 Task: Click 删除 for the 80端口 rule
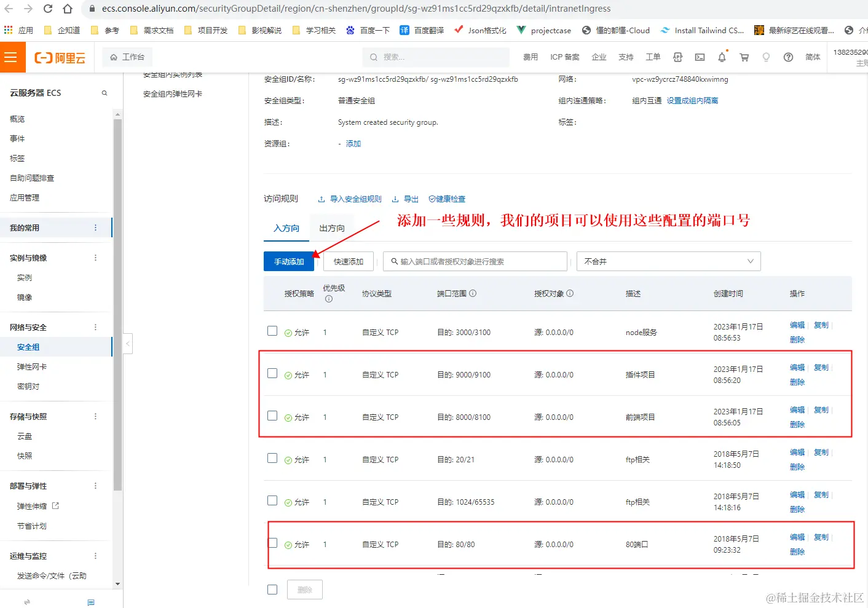(797, 552)
